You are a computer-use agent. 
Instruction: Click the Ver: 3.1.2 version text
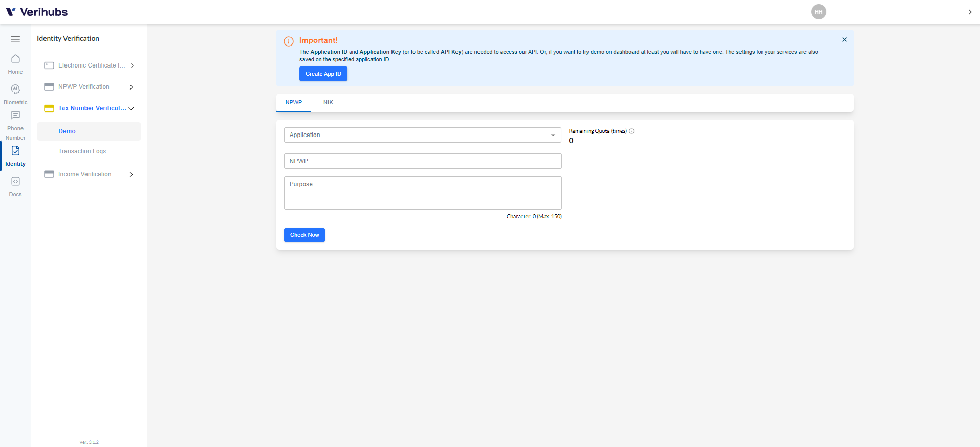point(89,442)
